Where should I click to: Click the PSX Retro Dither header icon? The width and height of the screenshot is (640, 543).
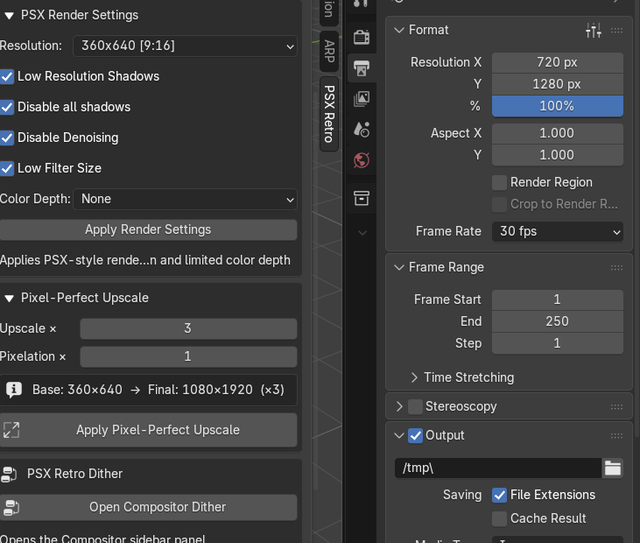tap(9, 474)
